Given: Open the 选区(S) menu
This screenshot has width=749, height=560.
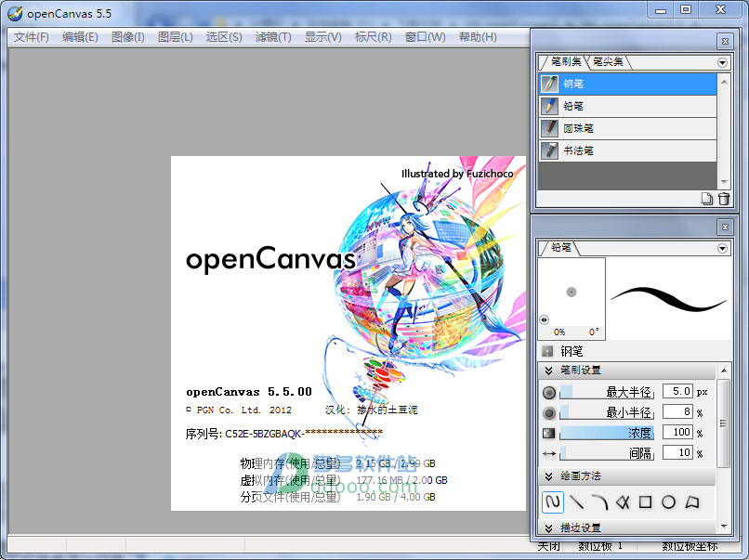Looking at the screenshot, I should pyautogui.click(x=224, y=37).
